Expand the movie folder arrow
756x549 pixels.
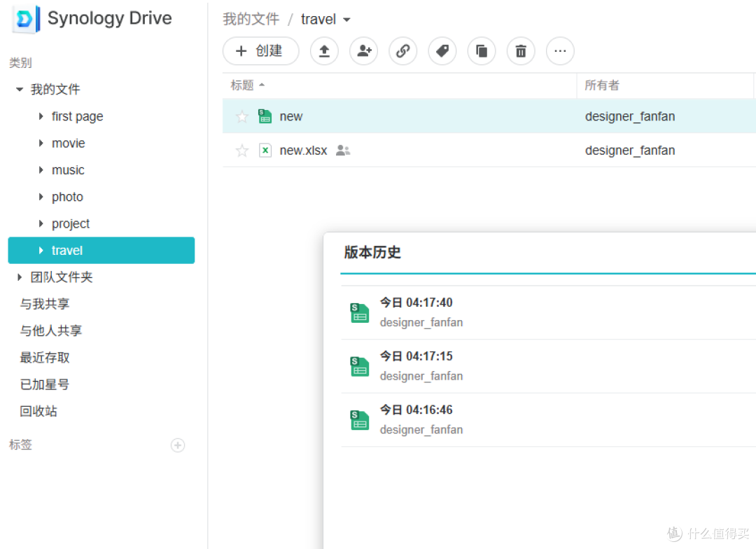pos(41,144)
